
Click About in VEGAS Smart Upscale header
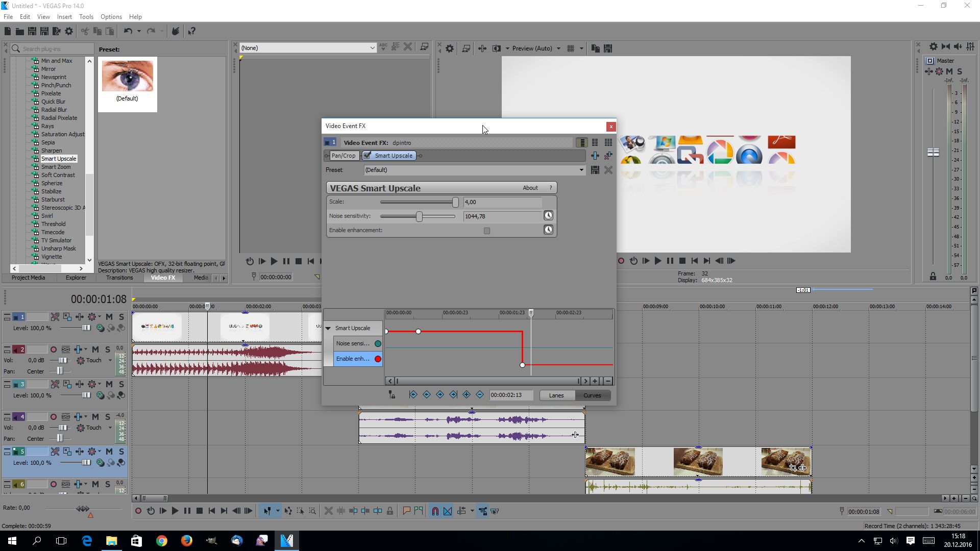click(530, 188)
